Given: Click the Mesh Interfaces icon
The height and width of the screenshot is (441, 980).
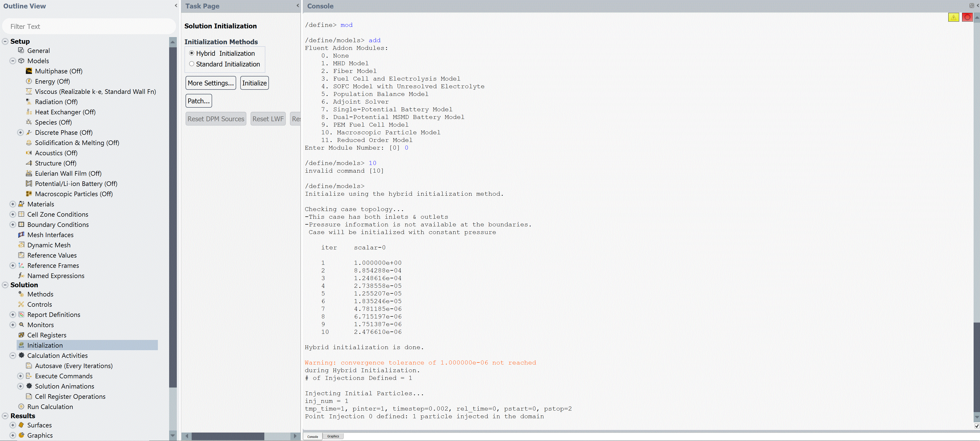Looking at the screenshot, I should [21, 235].
